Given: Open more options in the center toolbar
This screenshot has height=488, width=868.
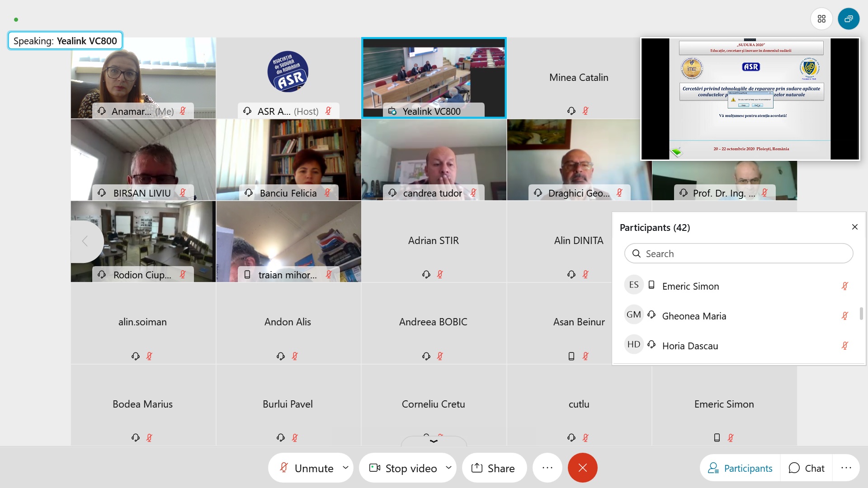Looking at the screenshot, I should [x=547, y=468].
